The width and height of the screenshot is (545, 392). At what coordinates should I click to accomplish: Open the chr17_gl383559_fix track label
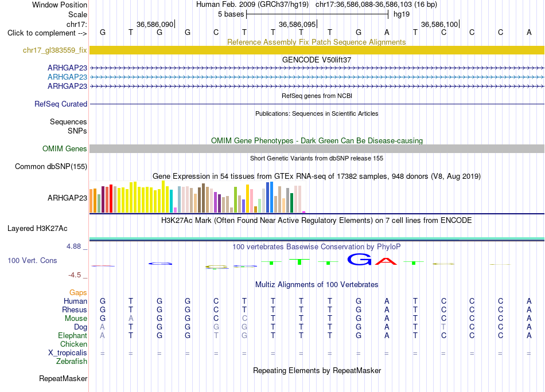coord(54,50)
